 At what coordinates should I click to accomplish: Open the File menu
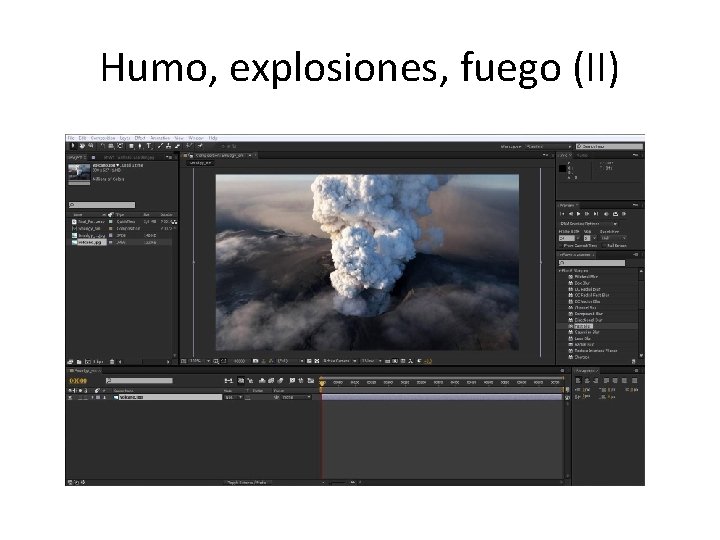tap(71, 138)
